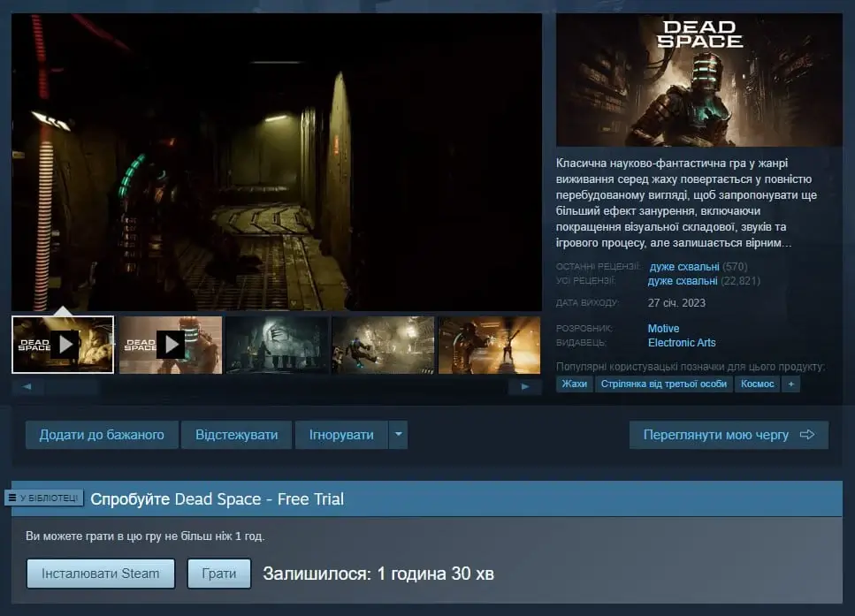Click the left arrow of the thumbnail strip
The image size is (855, 616).
[x=27, y=386]
